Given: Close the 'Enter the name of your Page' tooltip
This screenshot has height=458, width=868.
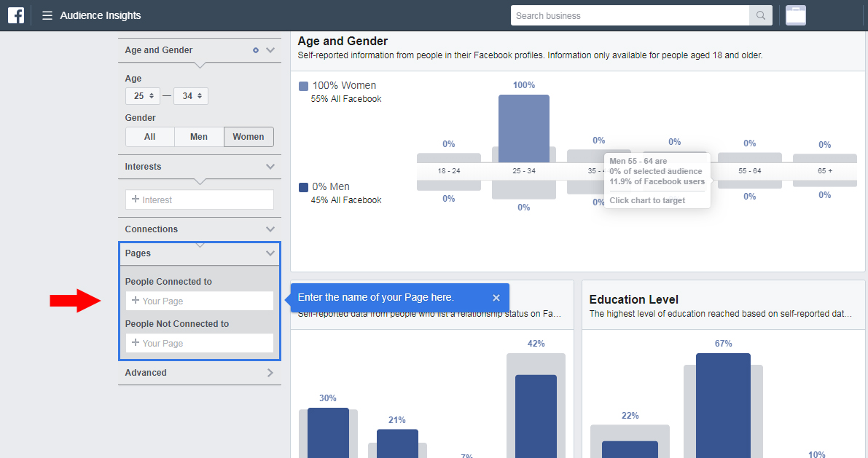Looking at the screenshot, I should tap(496, 298).
